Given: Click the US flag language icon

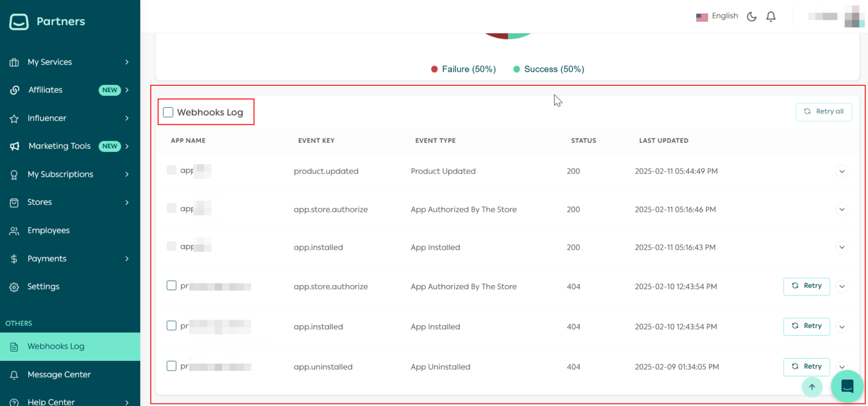Looking at the screenshot, I should pos(702,17).
